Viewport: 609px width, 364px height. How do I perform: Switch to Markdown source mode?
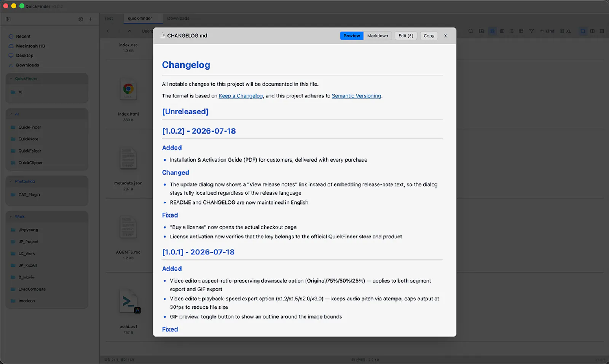point(378,36)
